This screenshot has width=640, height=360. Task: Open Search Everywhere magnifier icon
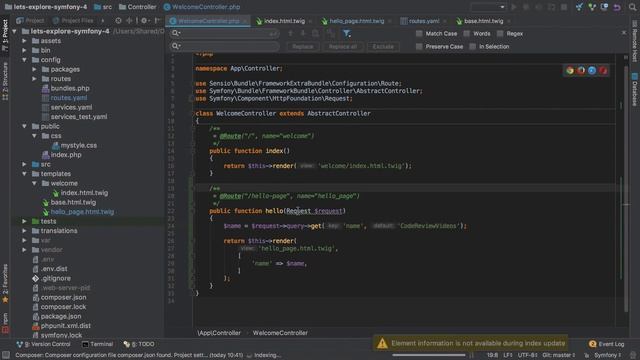point(632,7)
